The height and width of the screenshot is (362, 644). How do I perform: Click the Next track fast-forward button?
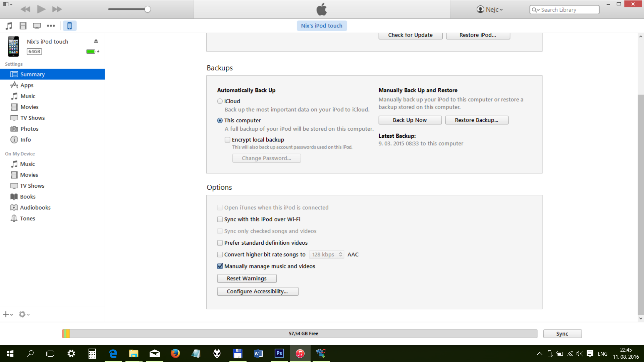point(57,9)
